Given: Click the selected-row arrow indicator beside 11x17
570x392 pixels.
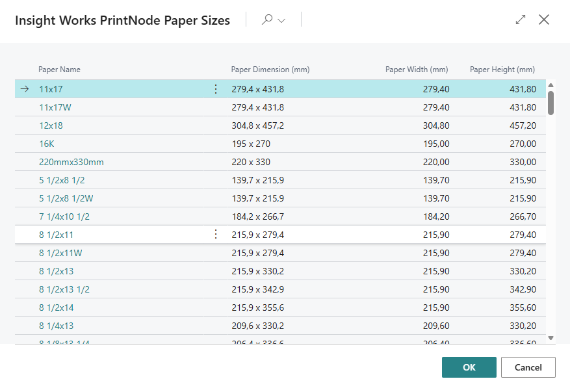Looking at the screenshot, I should tap(24, 89).
